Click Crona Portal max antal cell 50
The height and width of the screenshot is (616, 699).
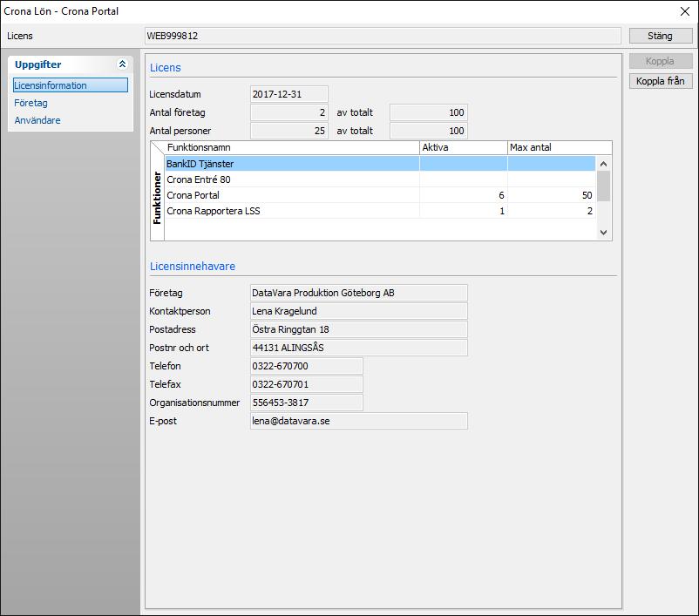[552, 195]
